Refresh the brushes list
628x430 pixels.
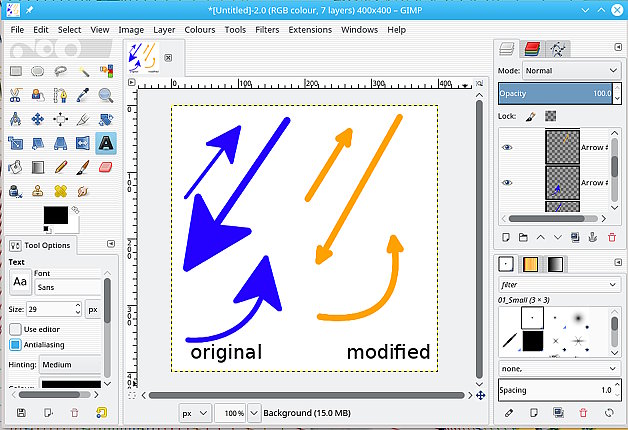click(x=609, y=412)
